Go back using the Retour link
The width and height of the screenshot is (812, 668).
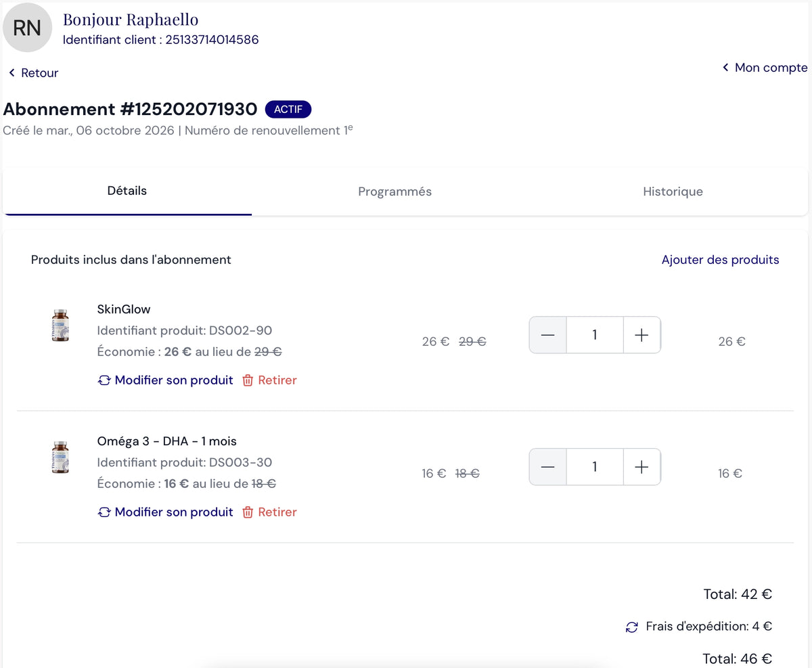click(33, 73)
